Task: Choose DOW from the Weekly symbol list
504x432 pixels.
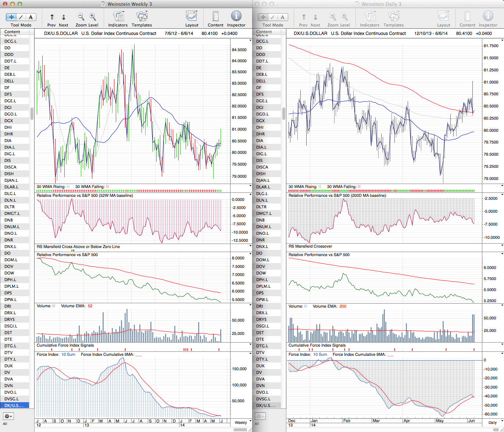Action: pos(10,273)
